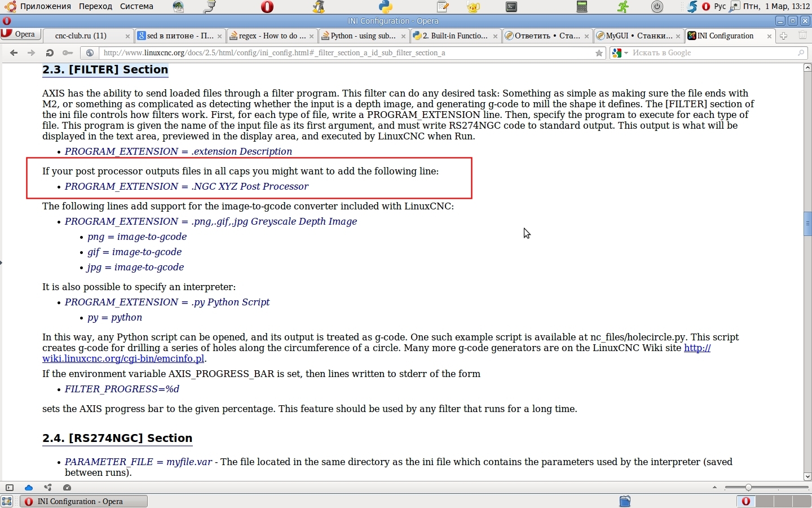Click the 'PROGRAM_EXTENSION = .extension Description' line
This screenshot has width=812, height=508.
pos(178,151)
